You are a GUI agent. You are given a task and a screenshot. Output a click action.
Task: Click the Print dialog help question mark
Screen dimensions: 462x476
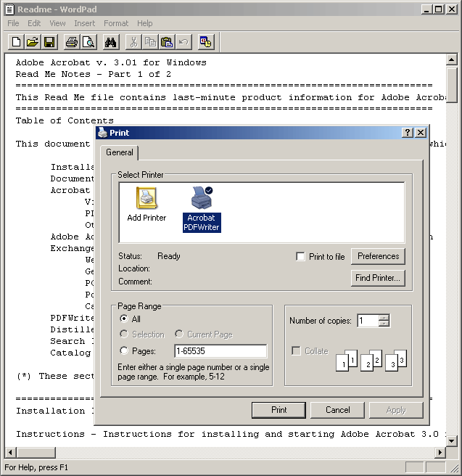point(408,133)
